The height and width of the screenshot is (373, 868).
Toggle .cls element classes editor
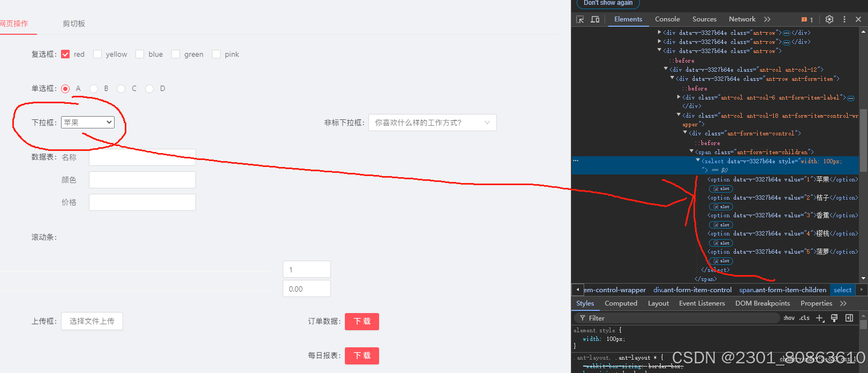pyautogui.click(x=804, y=318)
